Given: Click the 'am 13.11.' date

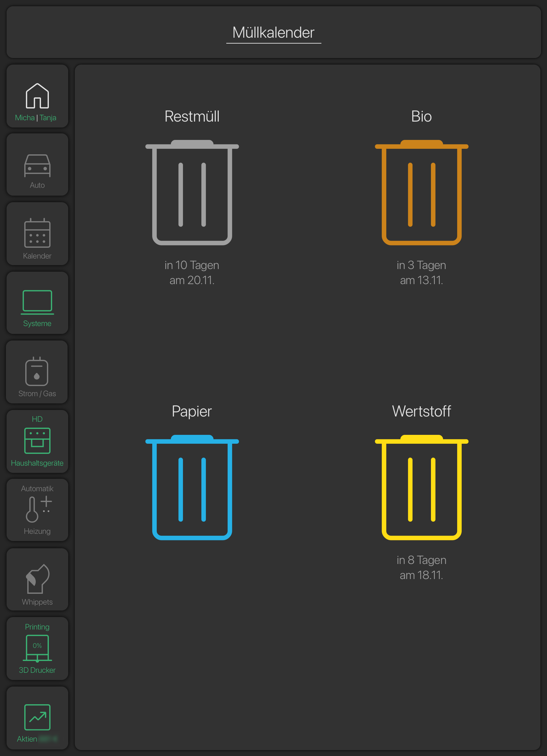Looking at the screenshot, I should point(422,280).
